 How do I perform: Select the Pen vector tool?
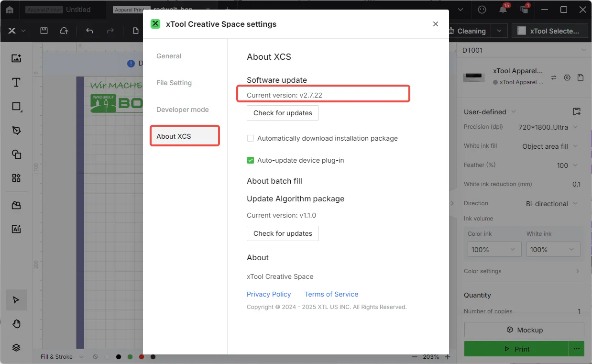tap(16, 130)
